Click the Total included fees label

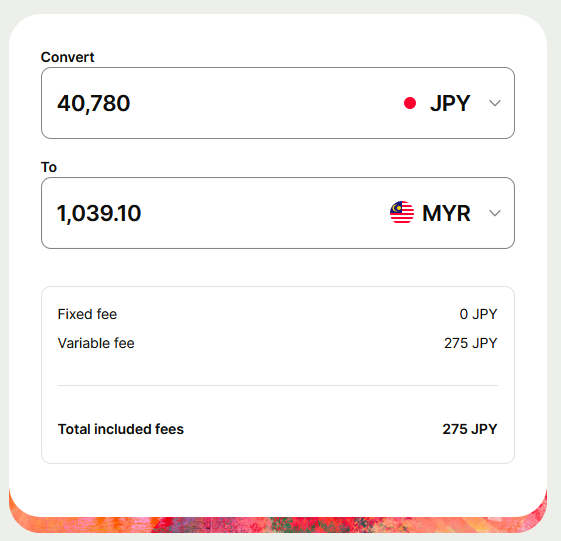(121, 429)
